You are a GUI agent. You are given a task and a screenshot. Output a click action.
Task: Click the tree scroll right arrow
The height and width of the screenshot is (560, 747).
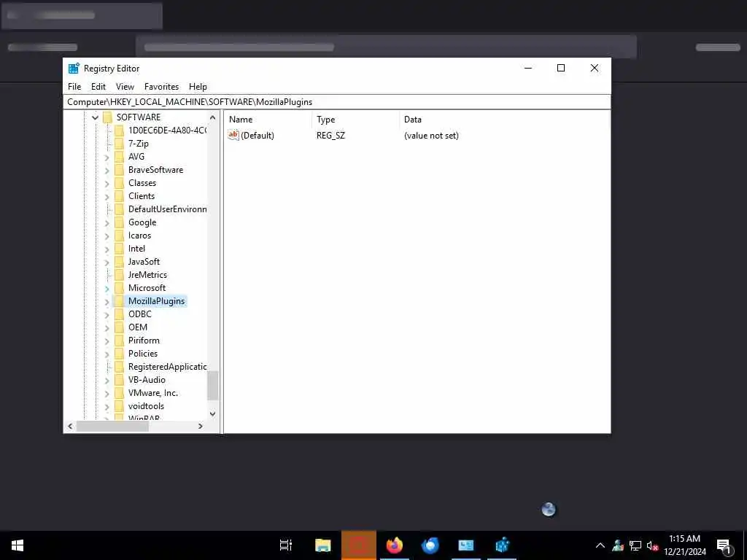pyautogui.click(x=201, y=426)
